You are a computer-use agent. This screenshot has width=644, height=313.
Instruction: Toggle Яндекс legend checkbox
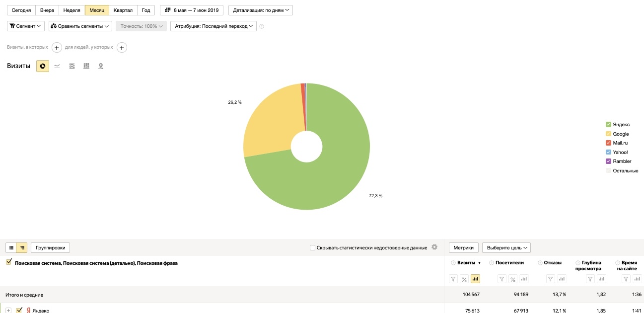[608, 125]
